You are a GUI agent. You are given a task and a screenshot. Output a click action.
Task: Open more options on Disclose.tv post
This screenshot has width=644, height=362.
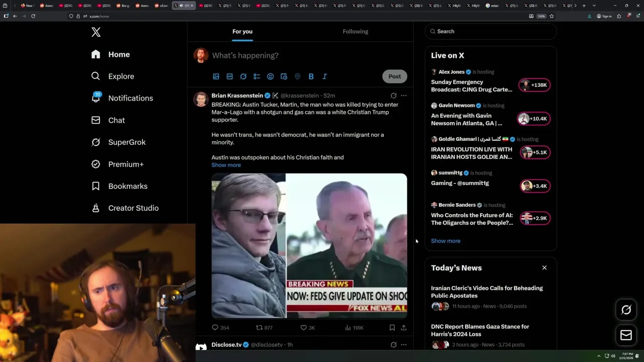click(404, 345)
